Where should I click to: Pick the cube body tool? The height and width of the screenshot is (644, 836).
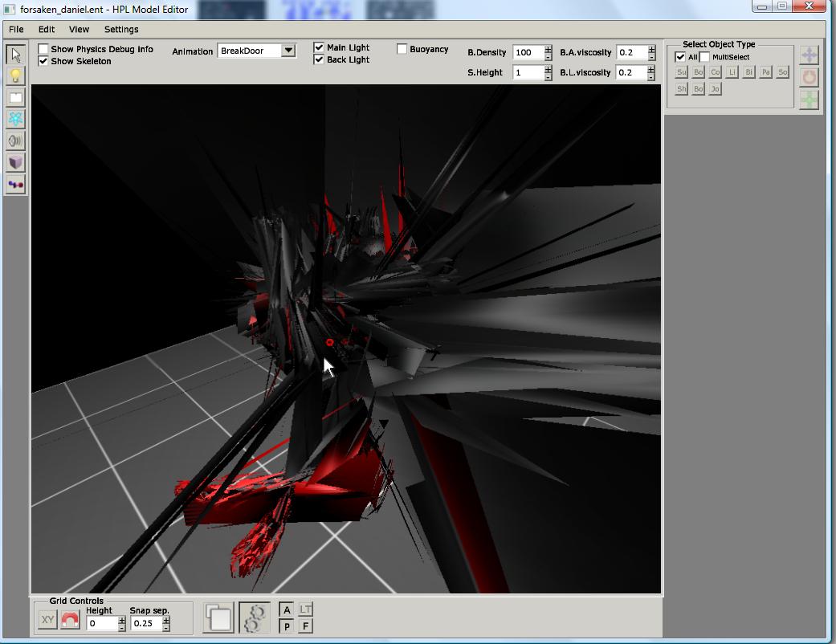pos(15,163)
